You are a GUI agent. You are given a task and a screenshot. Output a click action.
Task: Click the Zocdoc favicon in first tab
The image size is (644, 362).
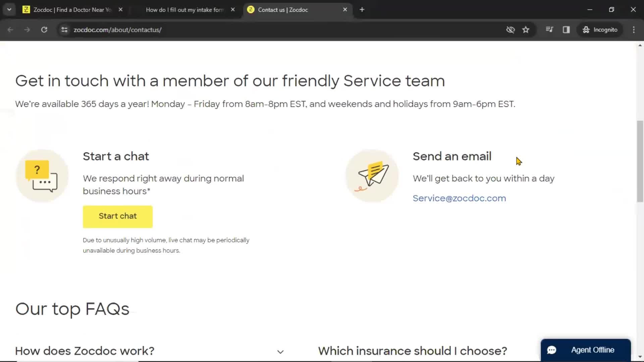[x=25, y=10]
